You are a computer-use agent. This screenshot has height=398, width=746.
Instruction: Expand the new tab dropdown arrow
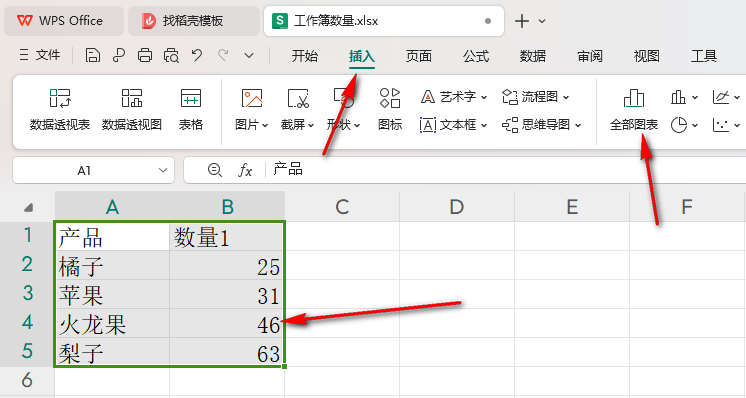coord(542,21)
